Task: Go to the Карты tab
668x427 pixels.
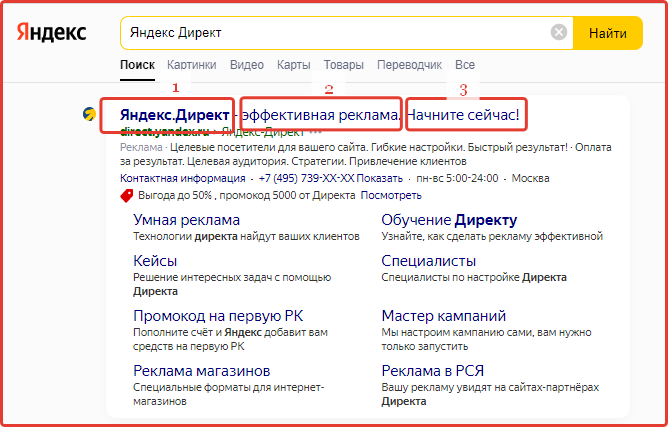Action: pos(294,65)
